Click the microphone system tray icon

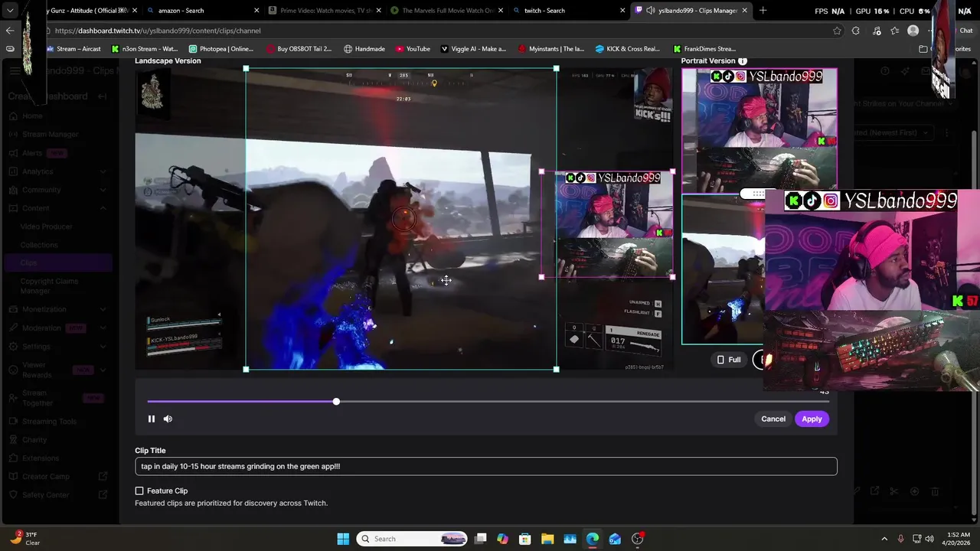(x=901, y=539)
